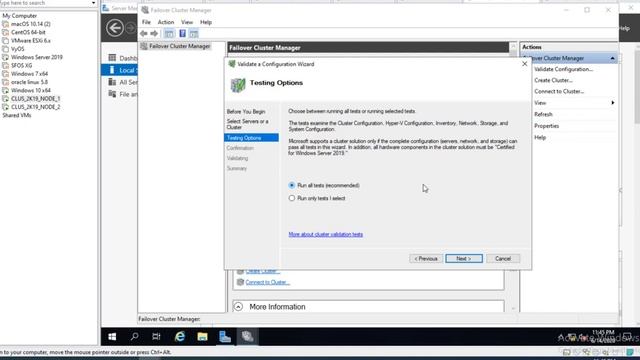Select CLUS_2K19_NODE_2 VM in library
The height and width of the screenshot is (360, 640).
pyautogui.click(x=36, y=107)
